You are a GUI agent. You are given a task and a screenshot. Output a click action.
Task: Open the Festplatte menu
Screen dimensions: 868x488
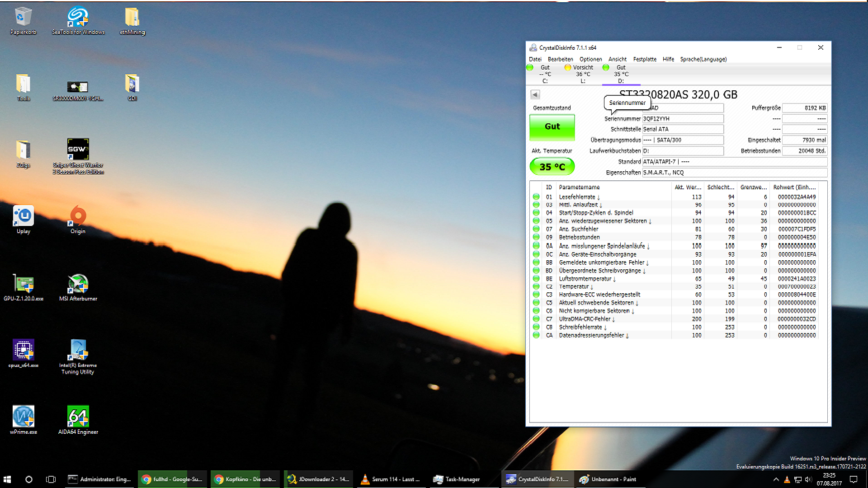pyautogui.click(x=644, y=59)
